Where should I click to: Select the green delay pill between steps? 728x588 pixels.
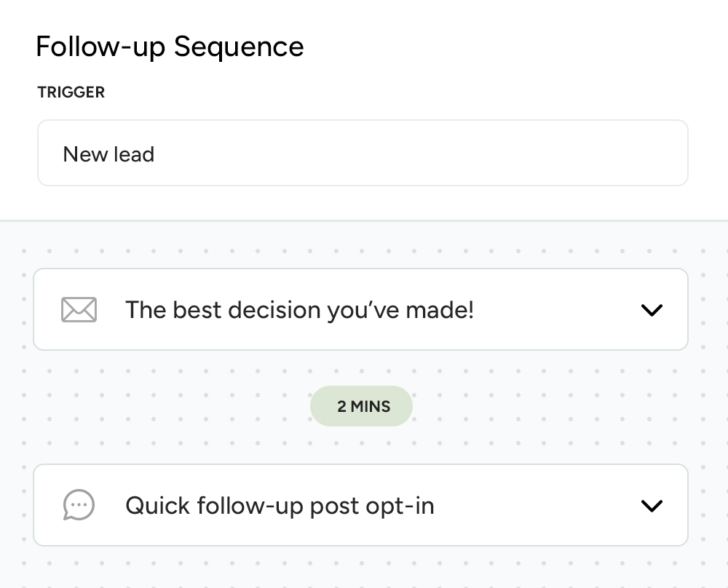pos(361,406)
